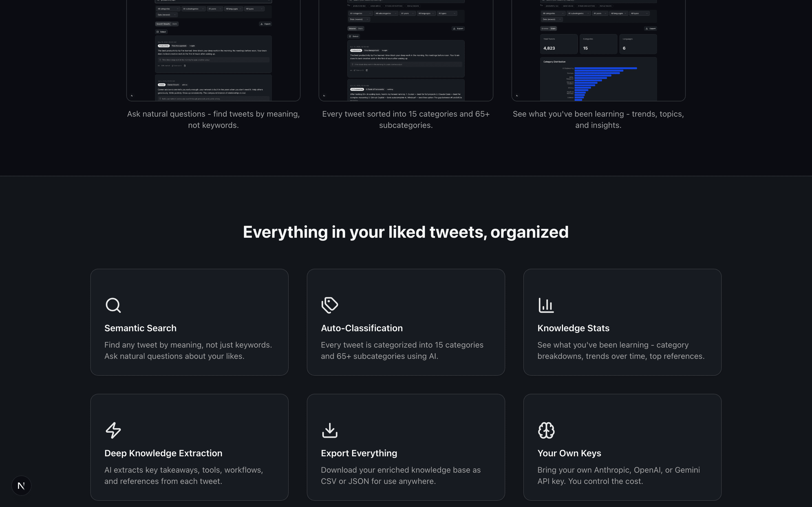Select the Semantic Search magnifier icon
This screenshot has height=507, width=812.
[x=113, y=305]
